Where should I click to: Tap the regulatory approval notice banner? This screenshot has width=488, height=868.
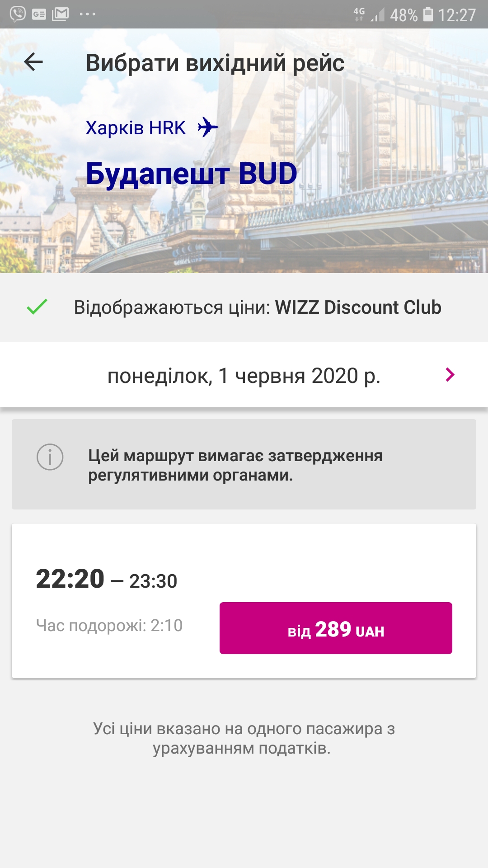click(x=244, y=465)
